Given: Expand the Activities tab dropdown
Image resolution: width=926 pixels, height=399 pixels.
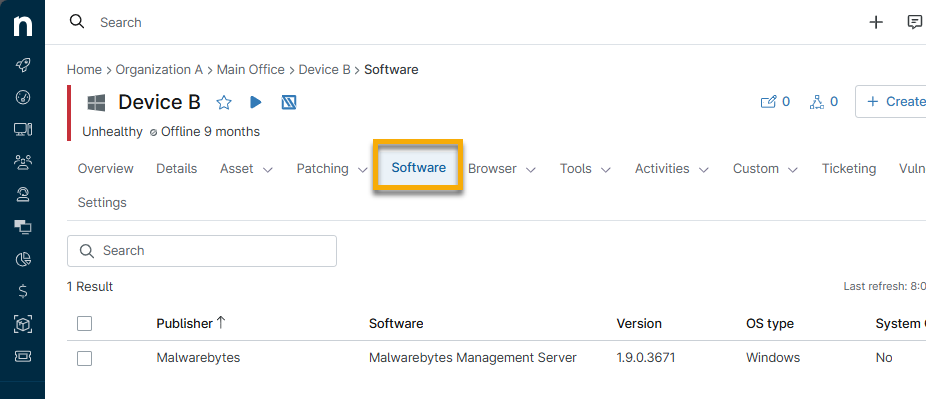Looking at the screenshot, I should (703, 170).
